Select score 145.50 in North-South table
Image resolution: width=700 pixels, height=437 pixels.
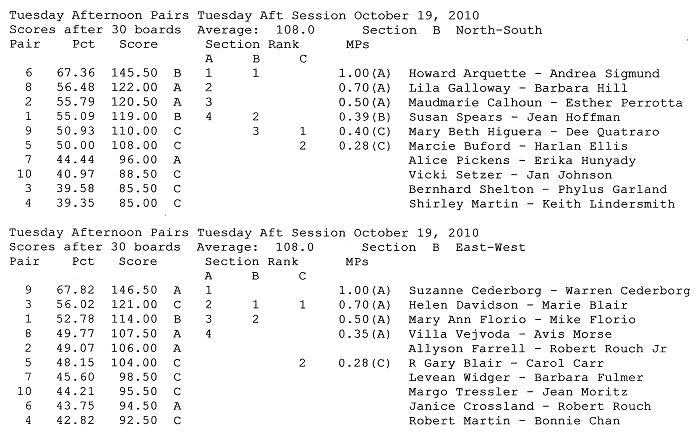134,73
